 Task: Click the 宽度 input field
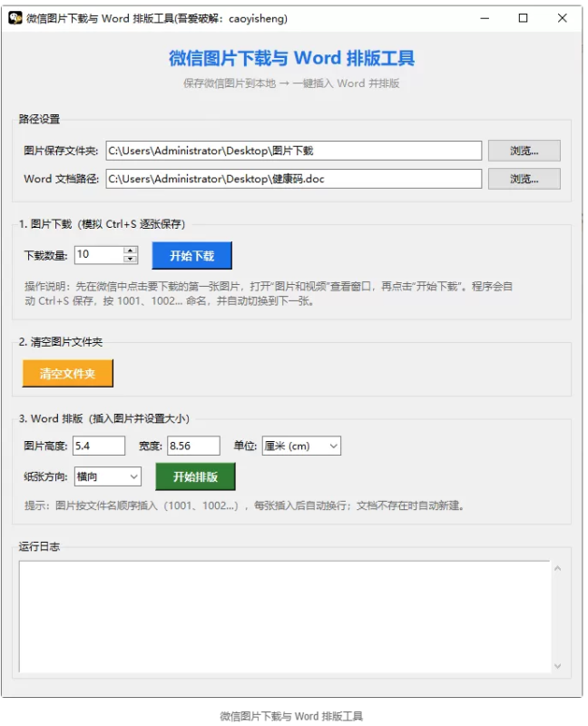point(193,446)
